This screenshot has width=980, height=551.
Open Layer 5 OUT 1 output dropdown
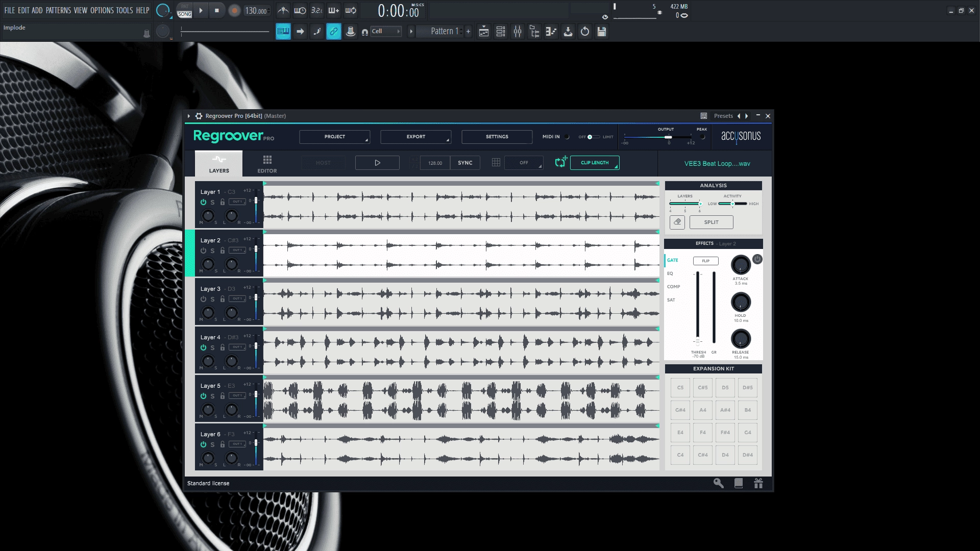[x=237, y=395]
